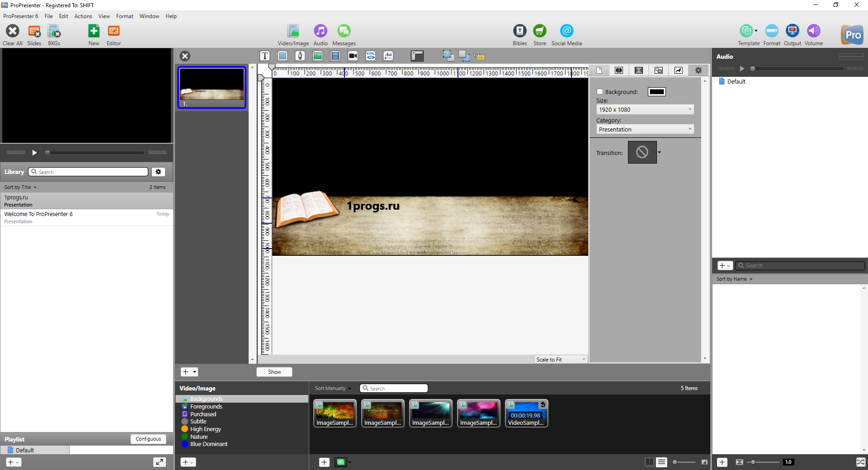This screenshot has height=470, width=868.
Task: Open the Volume control icon
Action: coord(814,31)
